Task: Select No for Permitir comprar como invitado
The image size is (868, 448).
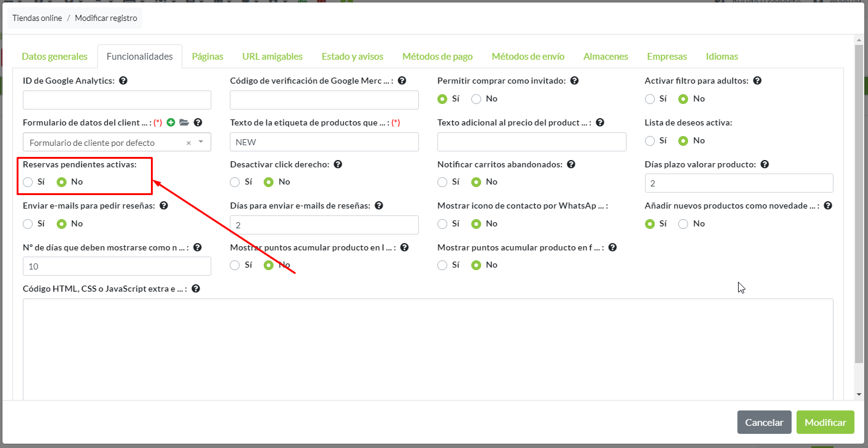Action: point(476,98)
